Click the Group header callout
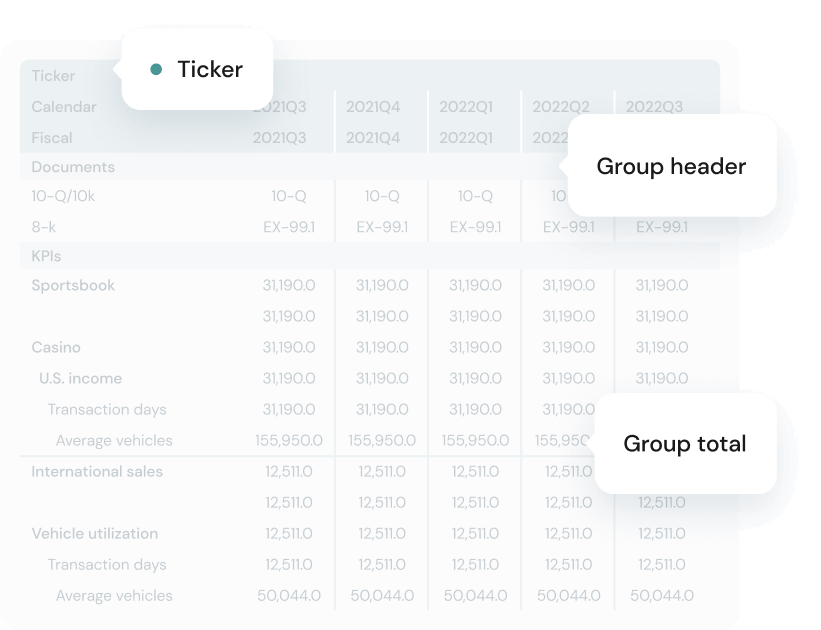Viewport: 821px width, 630px height. click(x=671, y=166)
